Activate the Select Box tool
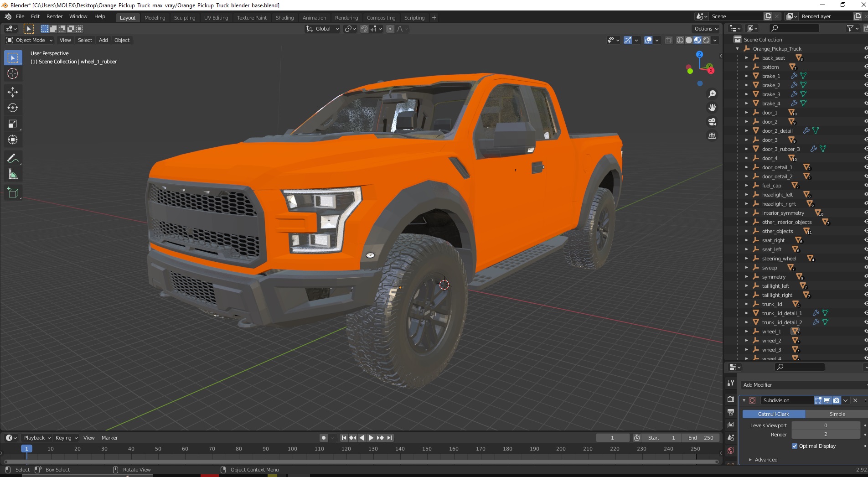The width and height of the screenshot is (868, 477). (x=13, y=58)
